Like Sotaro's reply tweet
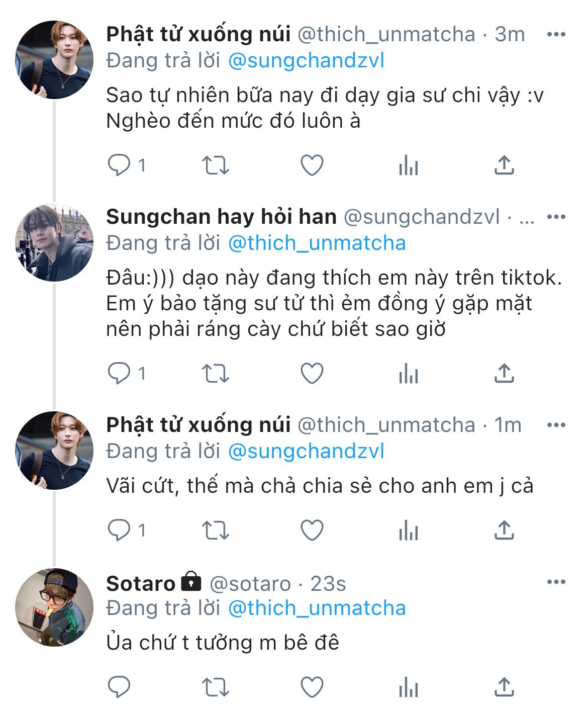Screen dimensions: 588x710 pos(312,687)
